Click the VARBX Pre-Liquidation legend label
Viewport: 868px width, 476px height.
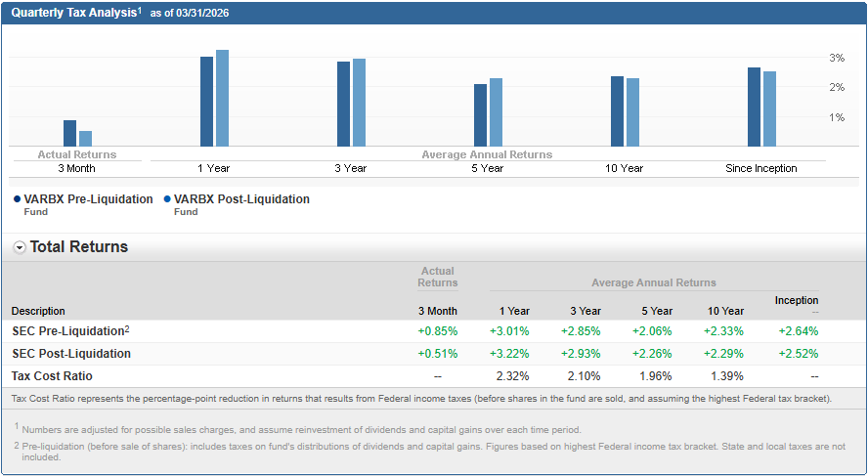89,199
